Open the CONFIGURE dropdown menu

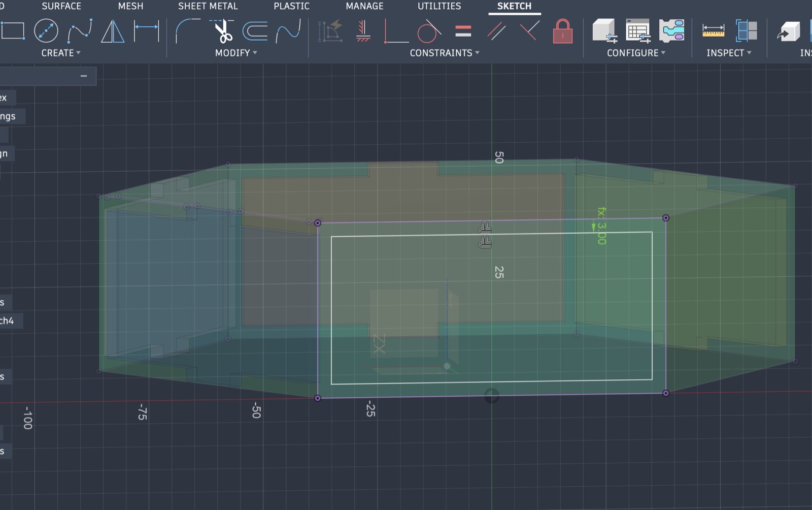pyautogui.click(x=636, y=53)
